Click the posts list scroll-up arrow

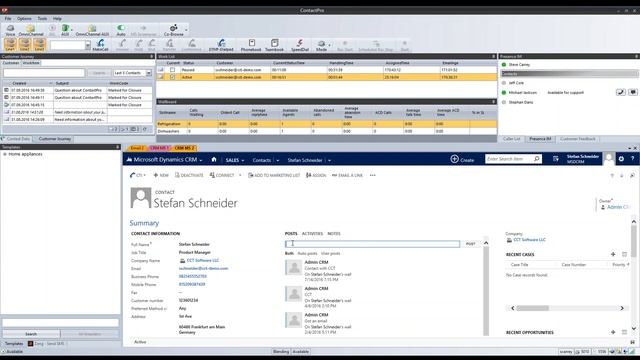[x=486, y=243]
